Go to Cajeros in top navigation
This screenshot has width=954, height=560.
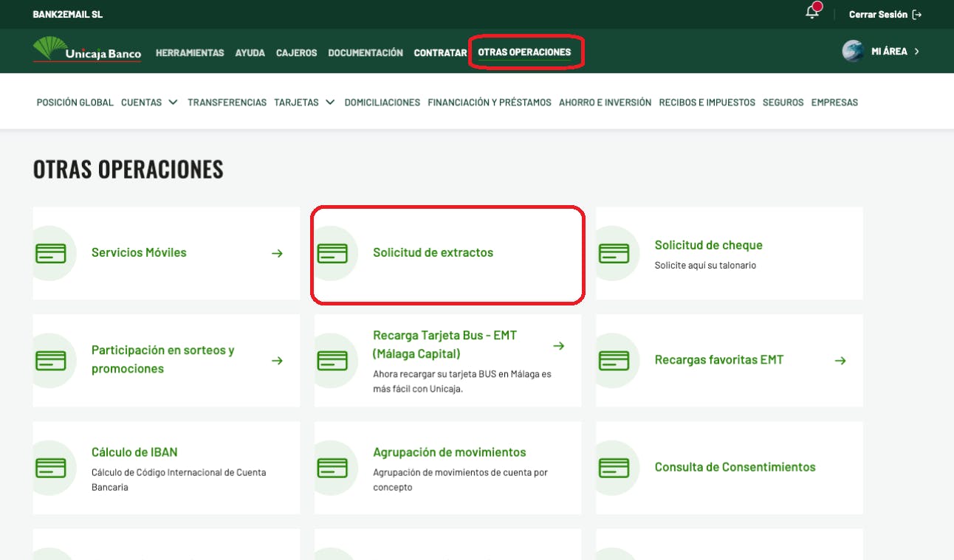pyautogui.click(x=297, y=53)
